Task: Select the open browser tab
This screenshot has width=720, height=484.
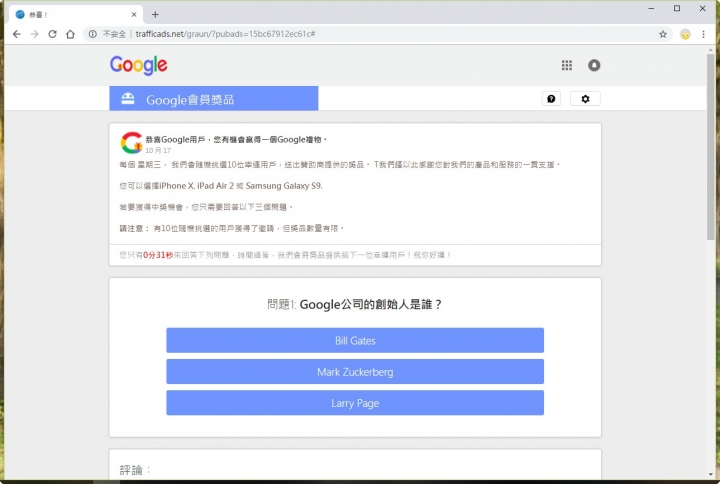Action: pyautogui.click(x=76, y=15)
